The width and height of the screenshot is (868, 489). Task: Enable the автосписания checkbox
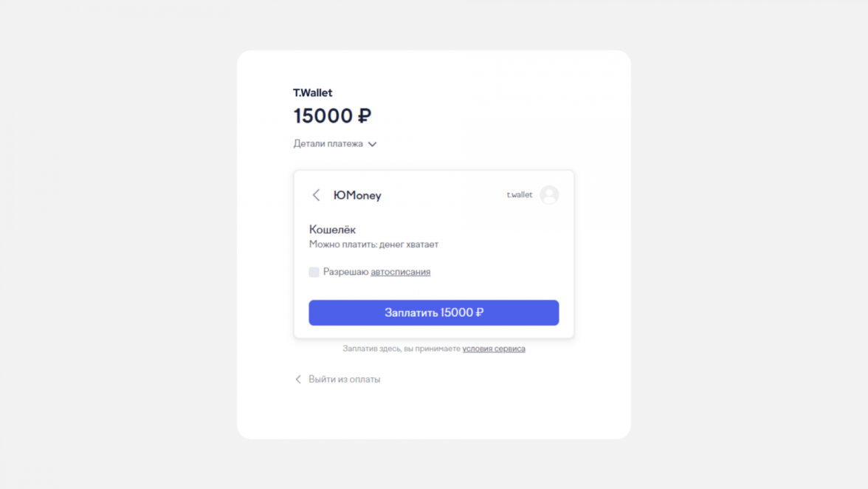(314, 272)
